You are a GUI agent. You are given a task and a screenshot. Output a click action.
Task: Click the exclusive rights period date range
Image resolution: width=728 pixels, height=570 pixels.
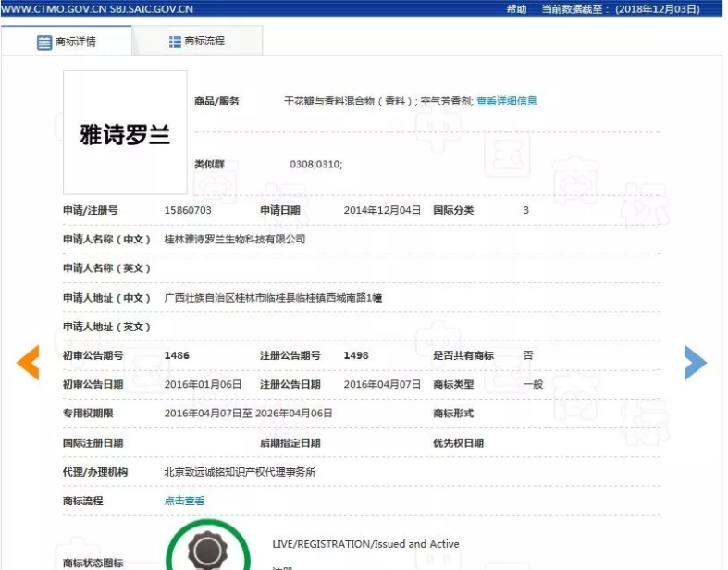248,414
